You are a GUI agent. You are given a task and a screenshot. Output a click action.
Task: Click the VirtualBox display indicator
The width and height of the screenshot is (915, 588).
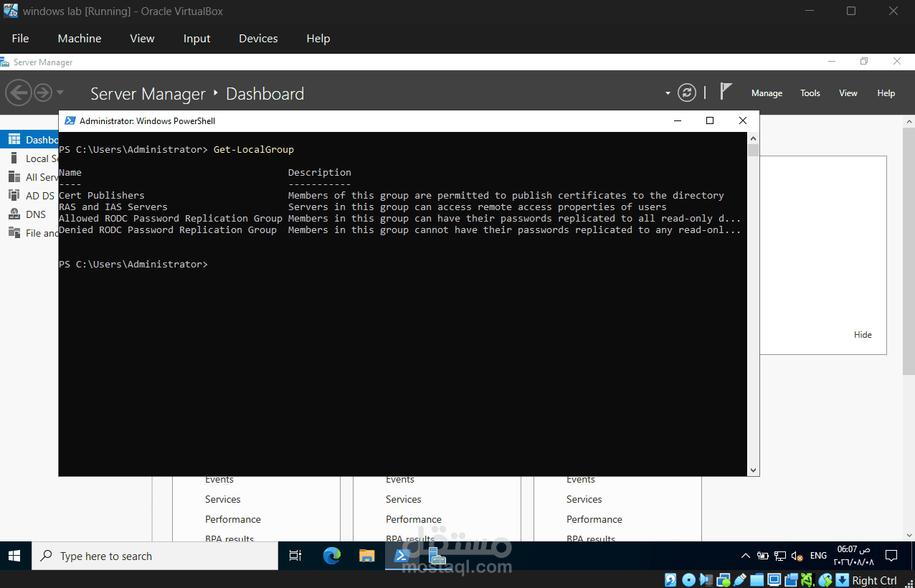coord(774,580)
